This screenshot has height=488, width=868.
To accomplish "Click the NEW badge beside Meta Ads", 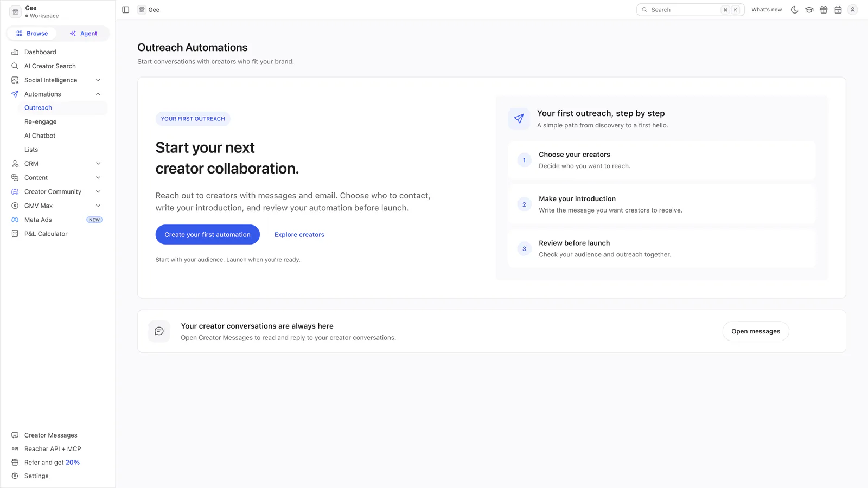I will point(94,220).
